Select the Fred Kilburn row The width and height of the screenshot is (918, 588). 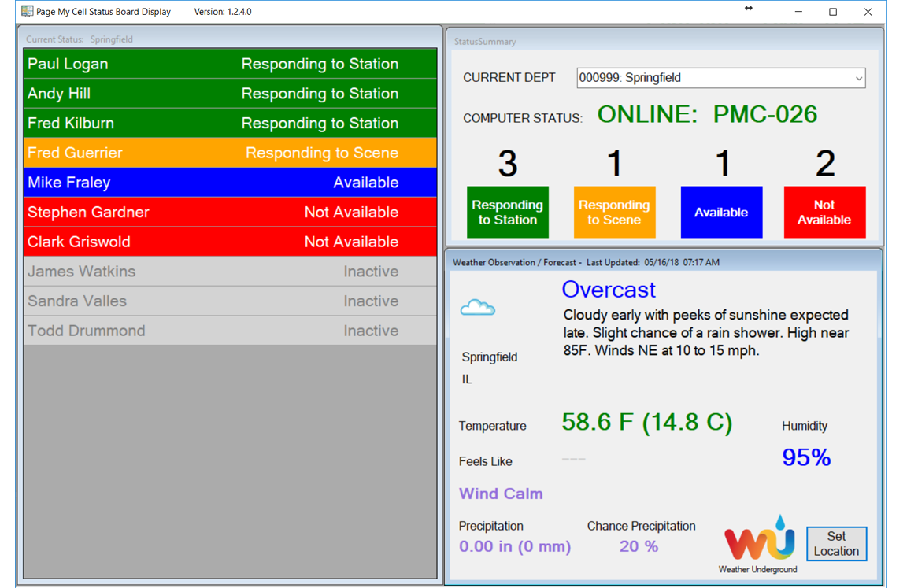pyautogui.click(x=230, y=124)
